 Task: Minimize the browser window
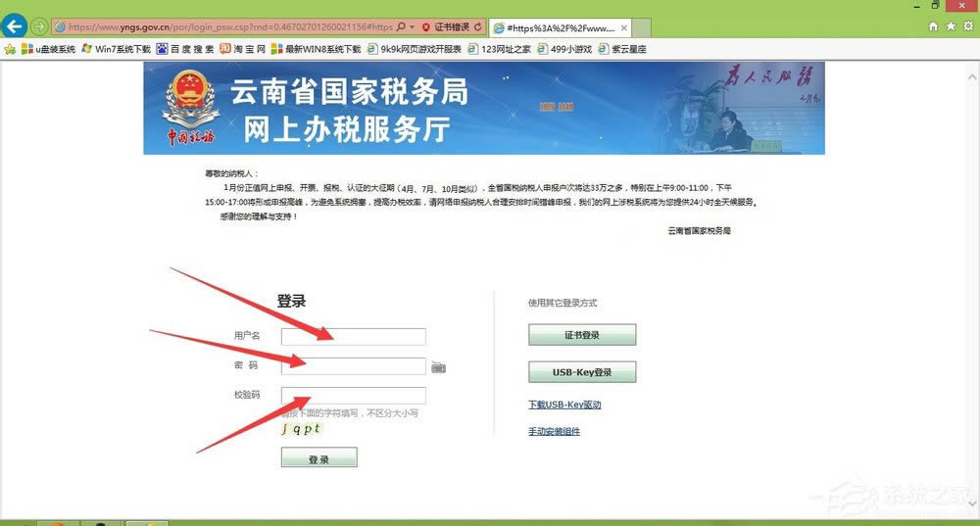917,6
